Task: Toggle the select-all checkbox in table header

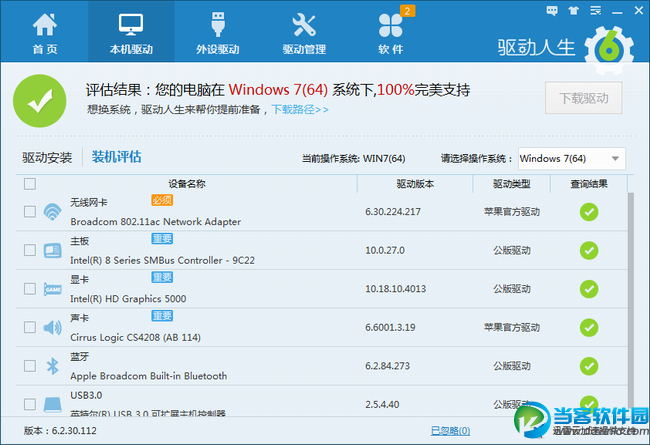Action: coord(30,184)
